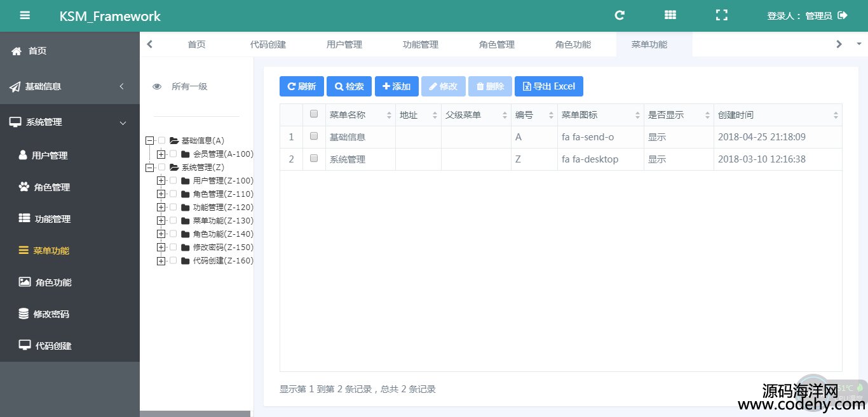868x417 pixels.
Task: Click the monitor icon for 代码创建 in sidebar
Action: (25, 345)
